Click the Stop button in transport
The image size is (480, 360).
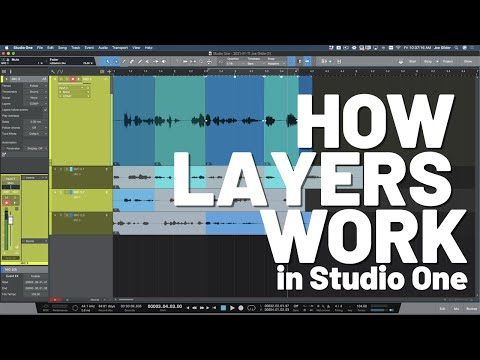pos(224,308)
